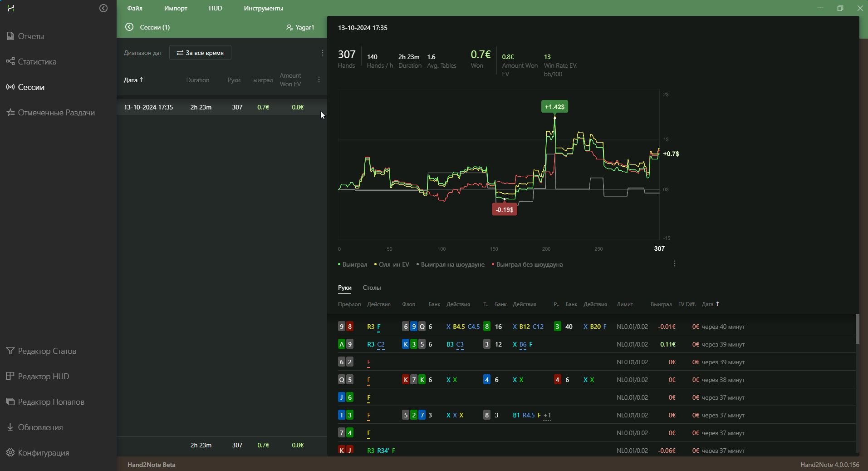Open Отмеченные Раздачи section
868x471 pixels.
click(50, 112)
